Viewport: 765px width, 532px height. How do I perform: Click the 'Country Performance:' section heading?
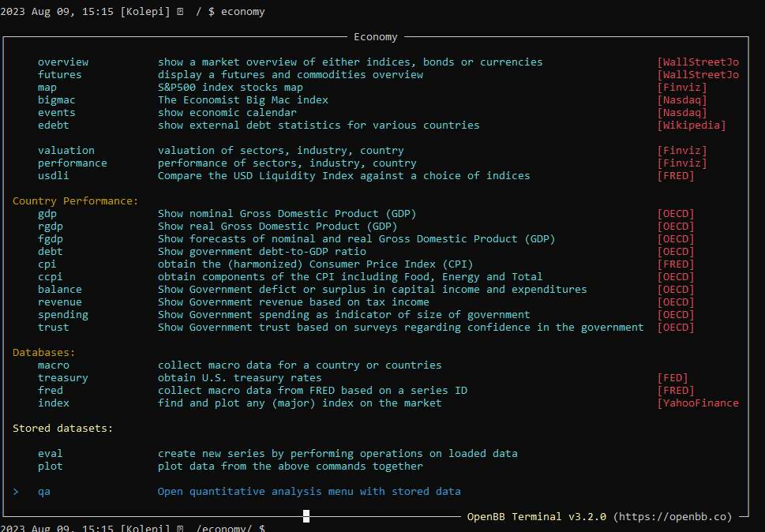[76, 201]
